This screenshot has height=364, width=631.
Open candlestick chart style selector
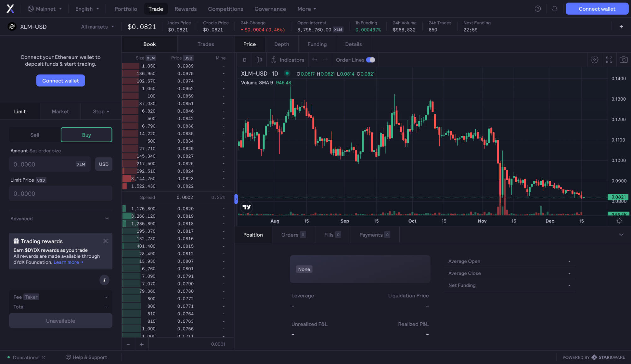(x=259, y=60)
